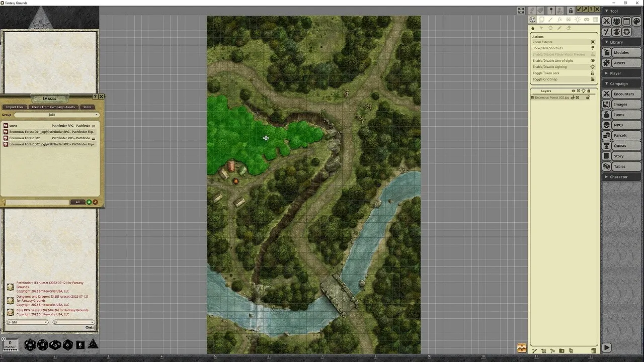Roll the d12 die
Screen dimensions: 644x362
coord(43,344)
